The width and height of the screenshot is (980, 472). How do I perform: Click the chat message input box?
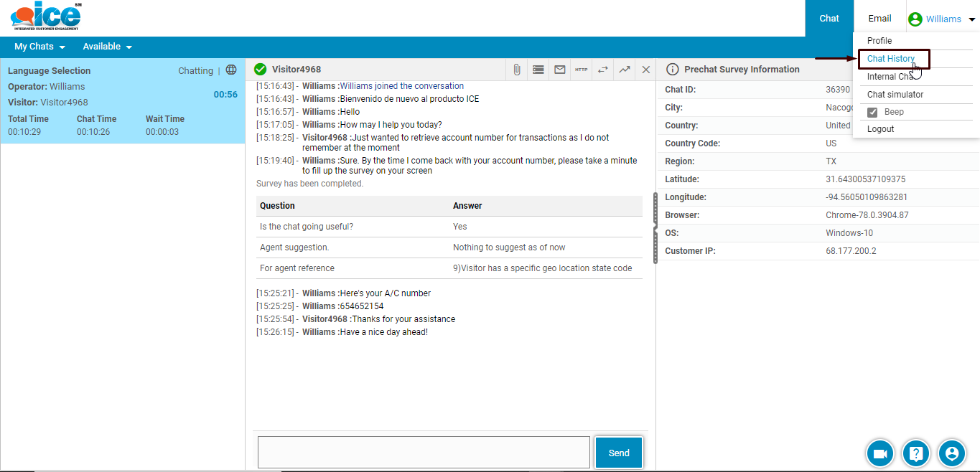pos(424,453)
